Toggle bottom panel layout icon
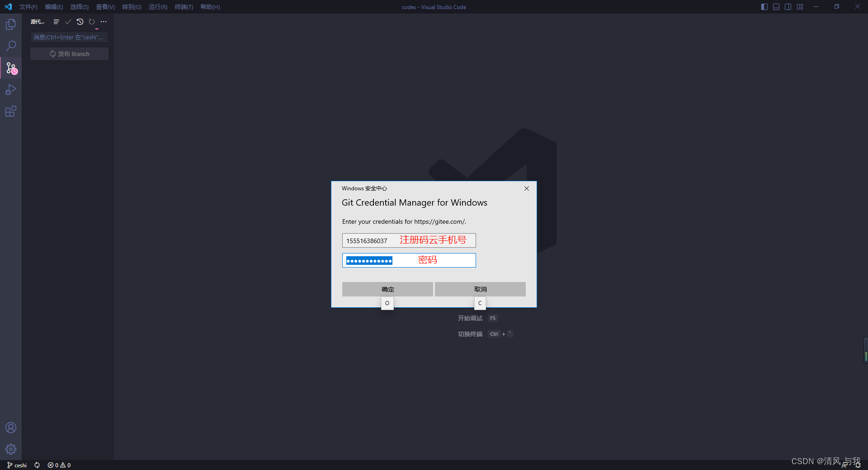 (x=776, y=7)
